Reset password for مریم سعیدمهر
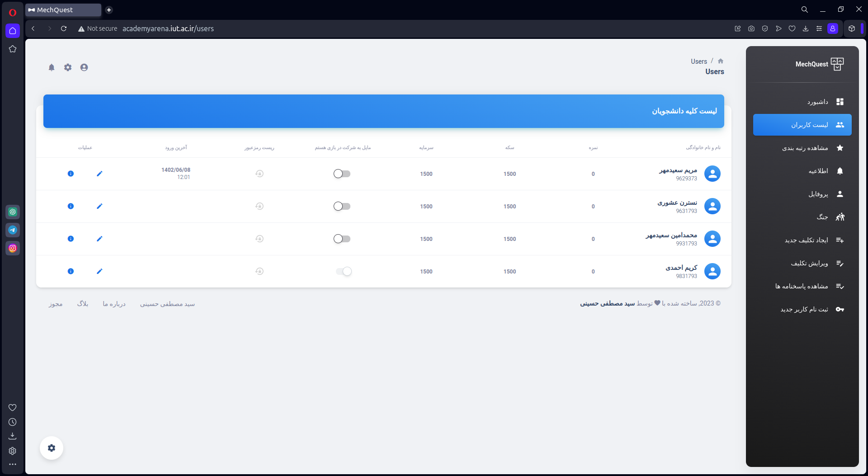The height and width of the screenshot is (476, 868). click(x=259, y=174)
